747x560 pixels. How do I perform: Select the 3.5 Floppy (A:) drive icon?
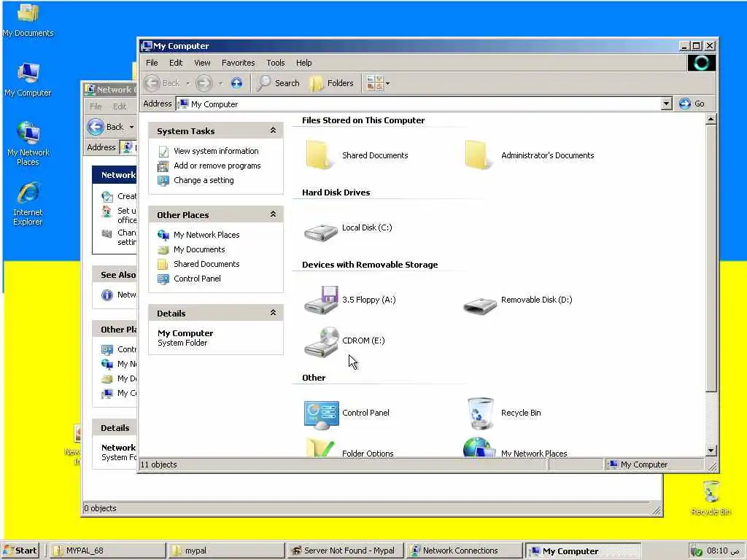point(321,300)
